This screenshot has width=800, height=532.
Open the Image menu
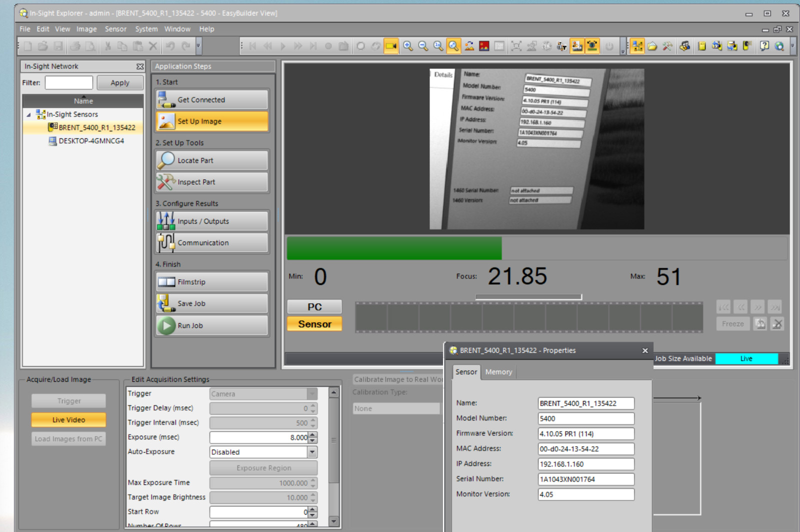coord(86,29)
